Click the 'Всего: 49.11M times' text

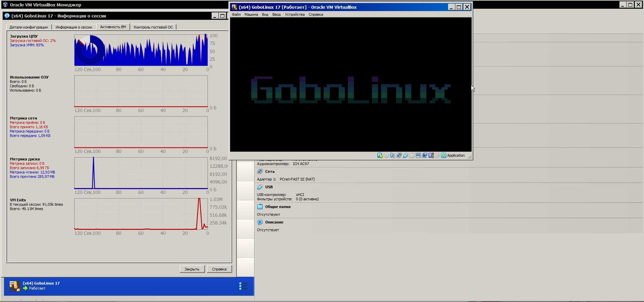pos(26,209)
